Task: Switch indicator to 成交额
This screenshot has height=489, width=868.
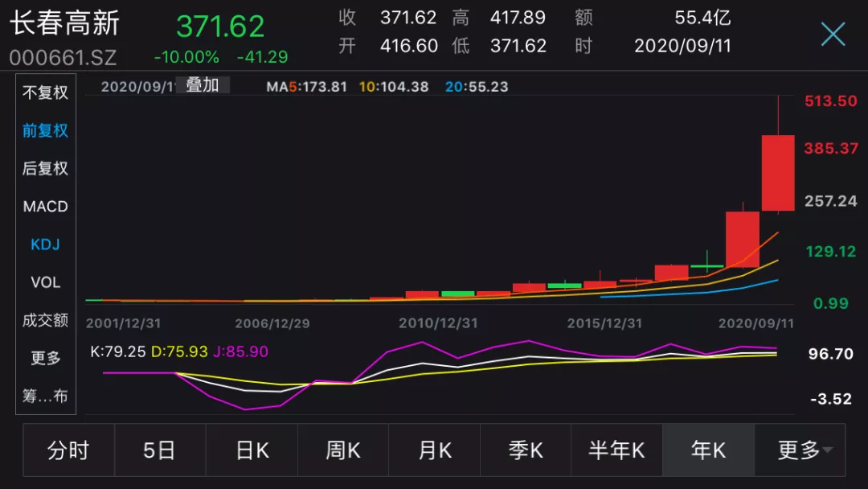Action: tap(45, 320)
